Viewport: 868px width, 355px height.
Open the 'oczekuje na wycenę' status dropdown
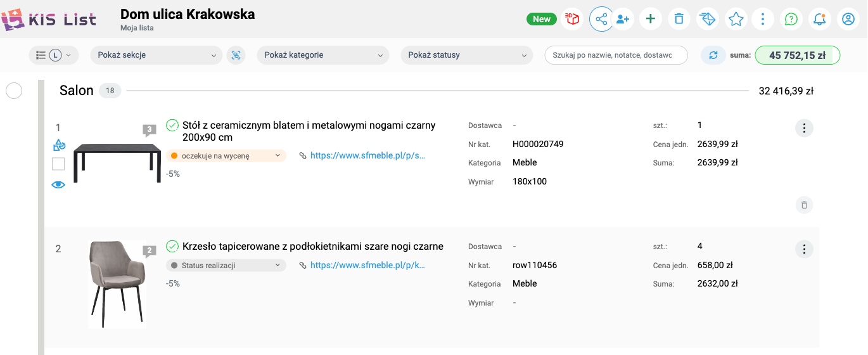(226, 155)
